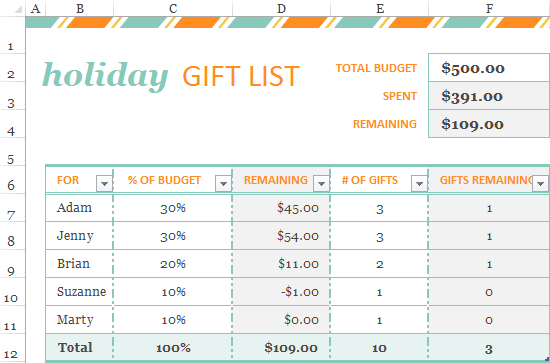
Task: Select the SPENT $391.00 cell
Action: [x=489, y=96]
